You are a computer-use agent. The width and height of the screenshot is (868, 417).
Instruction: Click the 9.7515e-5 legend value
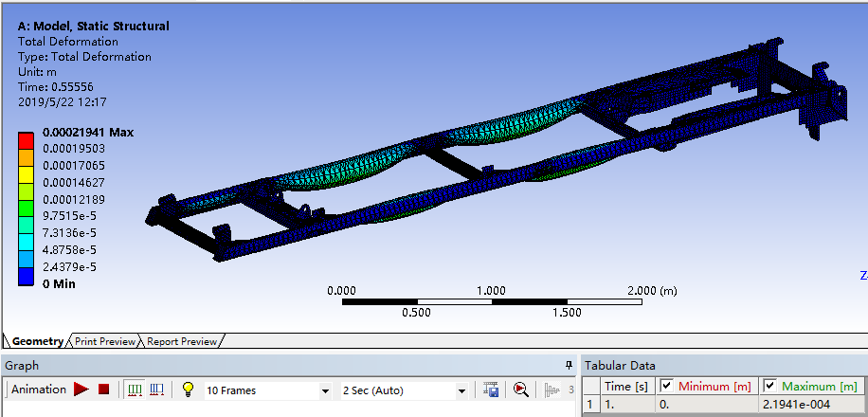pos(69,216)
